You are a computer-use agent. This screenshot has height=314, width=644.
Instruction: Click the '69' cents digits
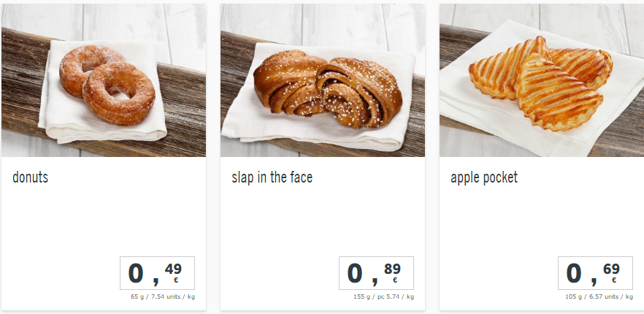coord(612,269)
